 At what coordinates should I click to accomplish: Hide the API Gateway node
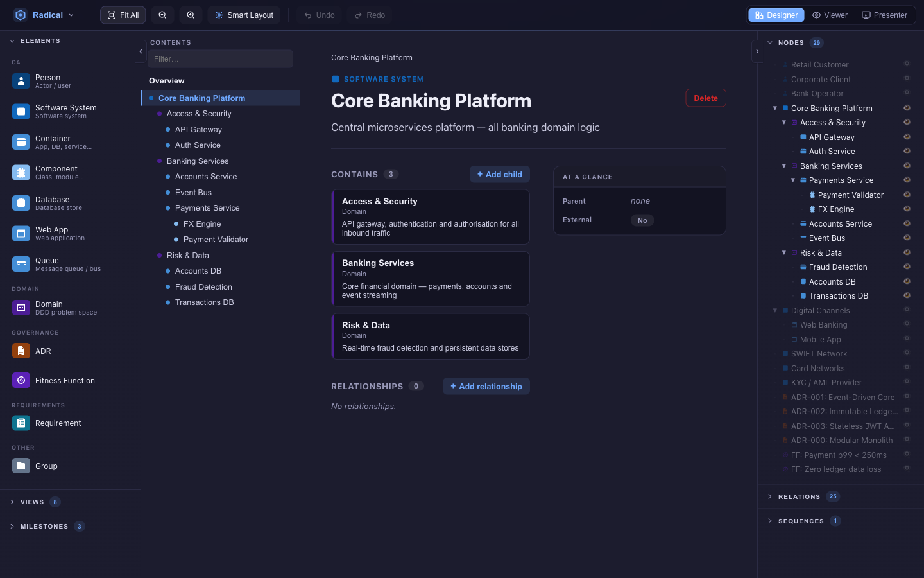[x=907, y=137]
